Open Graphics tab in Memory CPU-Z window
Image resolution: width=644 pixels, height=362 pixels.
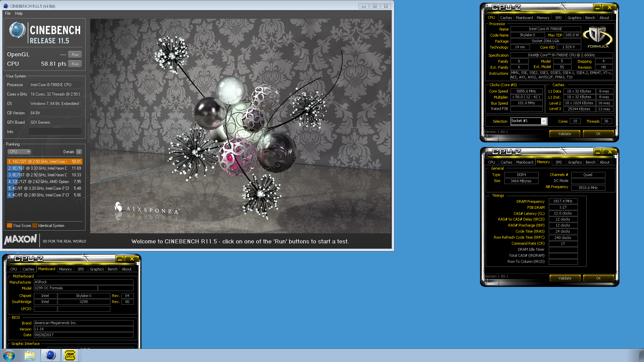click(575, 162)
